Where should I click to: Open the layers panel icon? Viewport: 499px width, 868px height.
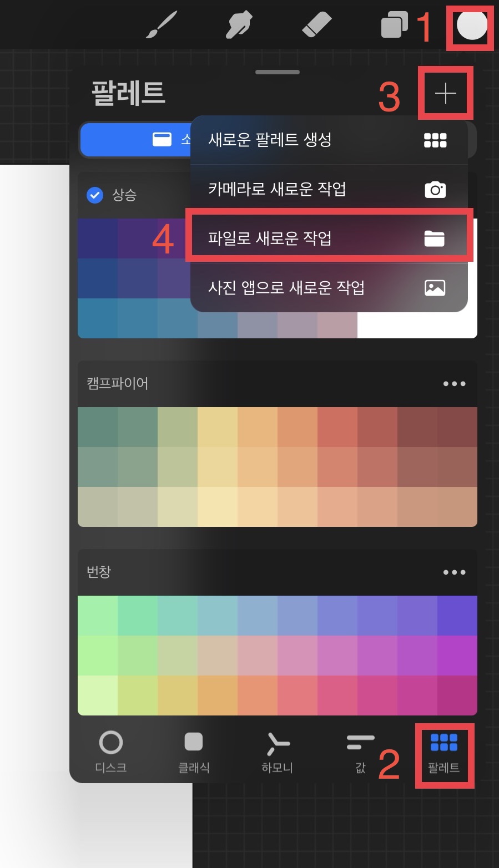394,26
